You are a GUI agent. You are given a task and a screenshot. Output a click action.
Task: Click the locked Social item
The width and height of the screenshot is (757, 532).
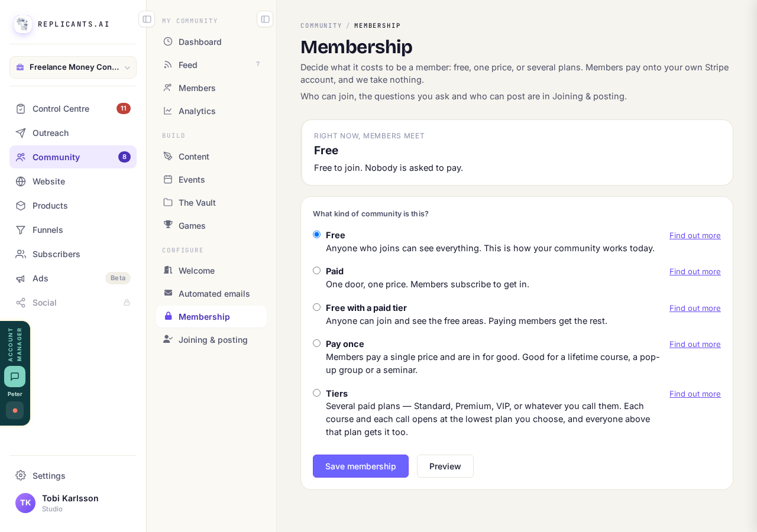[x=73, y=303]
